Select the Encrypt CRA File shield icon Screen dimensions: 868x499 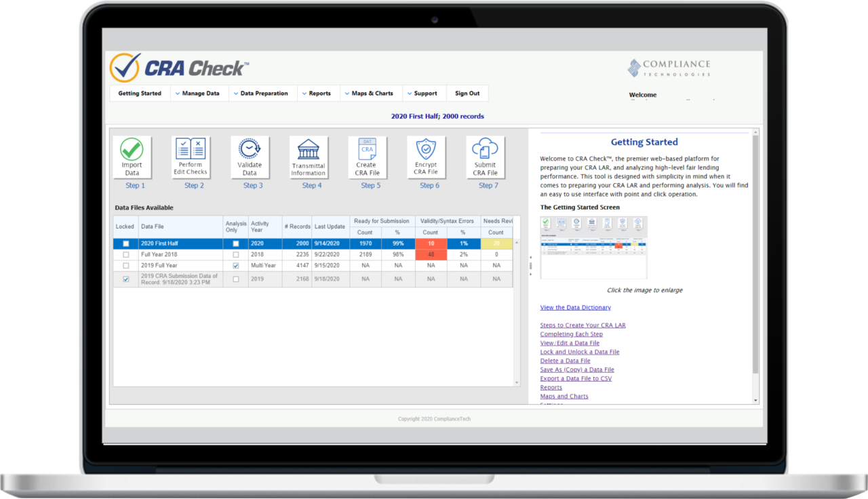click(x=427, y=157)
